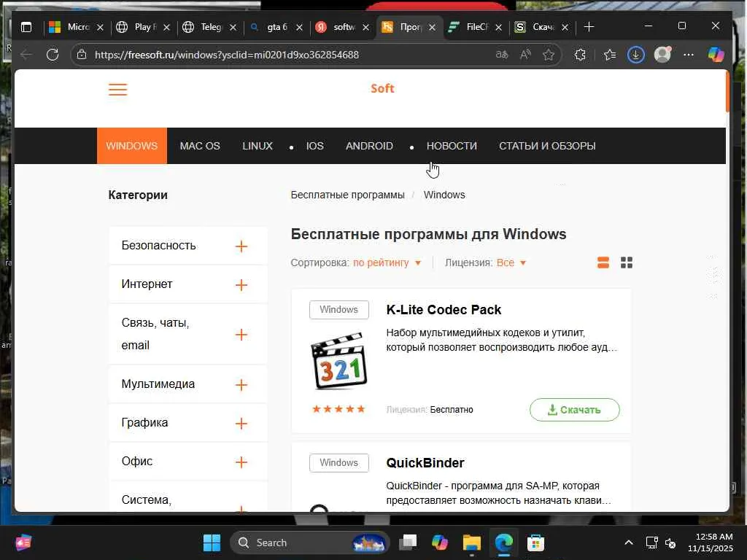Viewport: 747px width, 560px height.
Task: Open File Explorer from taskbar
Action: [472, 542]
